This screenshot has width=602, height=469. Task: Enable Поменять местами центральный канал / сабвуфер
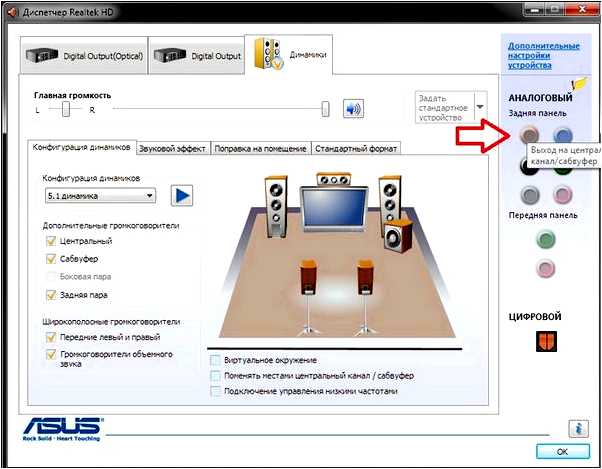tap(215, 376)
